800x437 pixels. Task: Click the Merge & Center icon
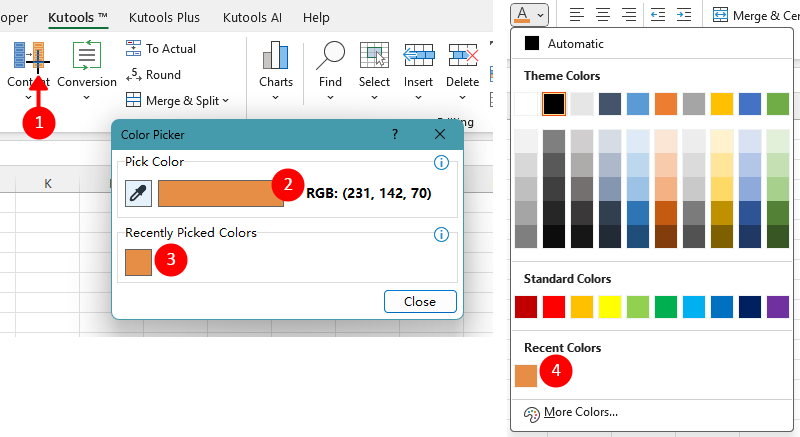pyautogui.click(x=720, y=15)
